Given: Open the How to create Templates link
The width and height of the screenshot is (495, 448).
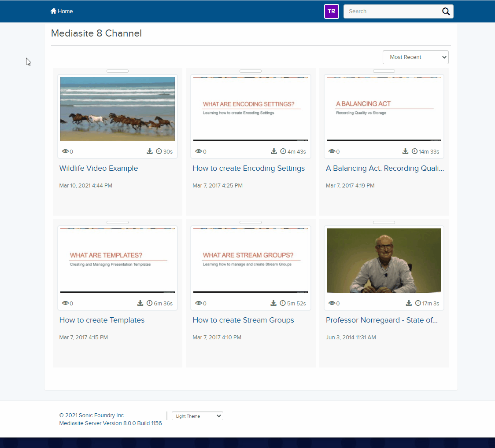Looking at the screenshot, I should (102, 320).
